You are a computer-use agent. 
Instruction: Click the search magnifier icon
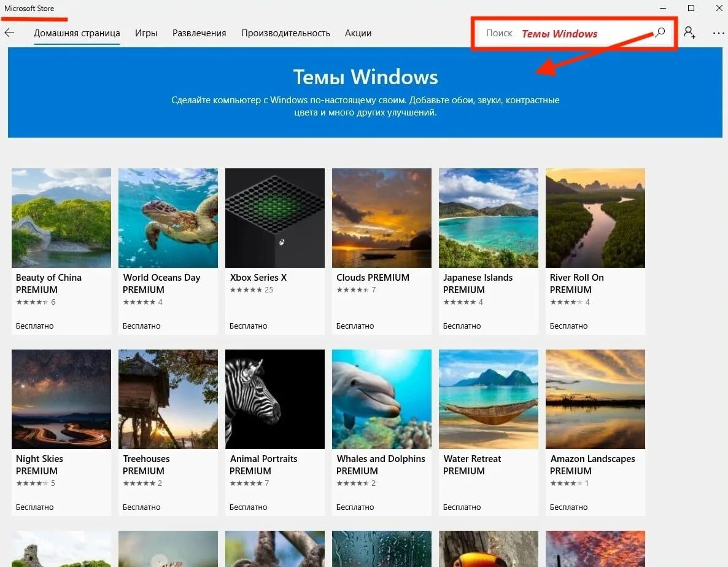click(660, 32)
